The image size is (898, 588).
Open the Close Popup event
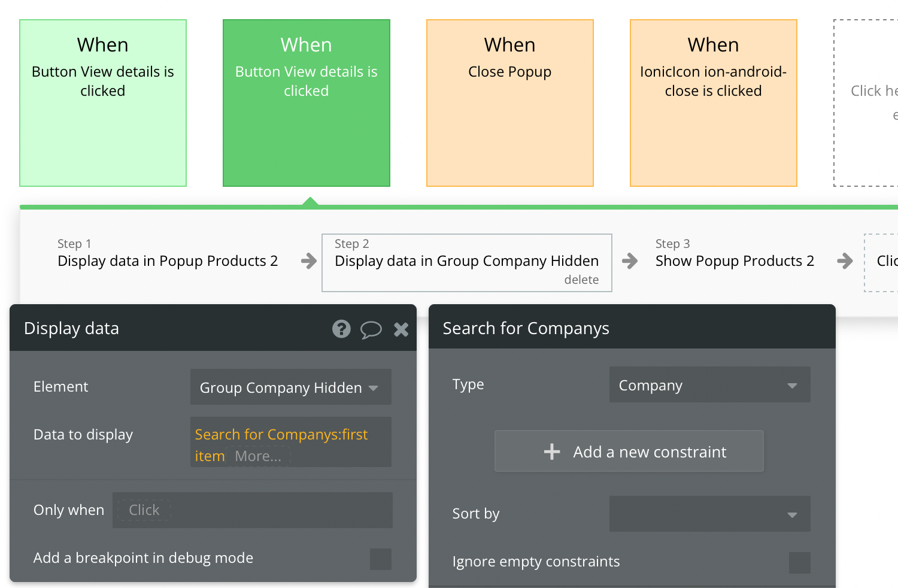[510, 103]
